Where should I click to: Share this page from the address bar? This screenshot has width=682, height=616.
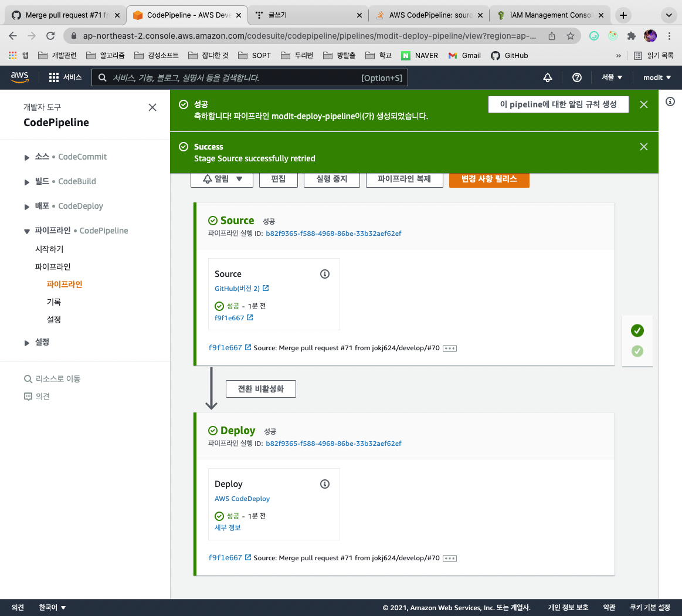coord(551,36)
